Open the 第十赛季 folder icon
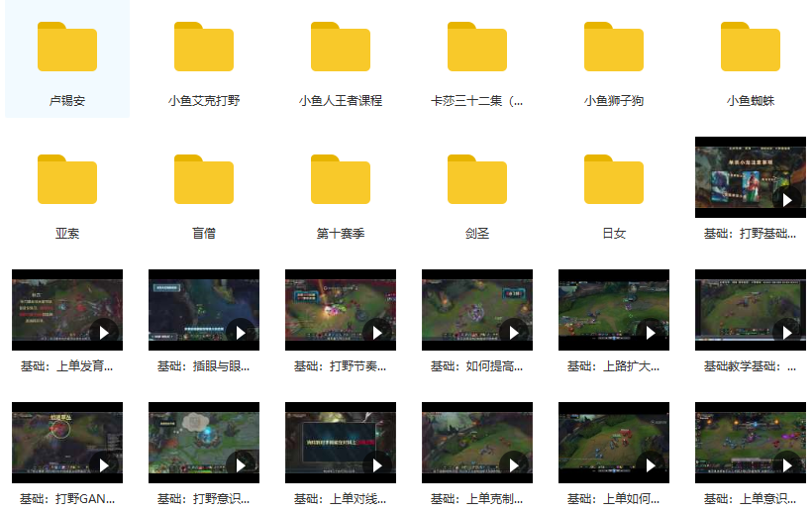 [341, 179]
